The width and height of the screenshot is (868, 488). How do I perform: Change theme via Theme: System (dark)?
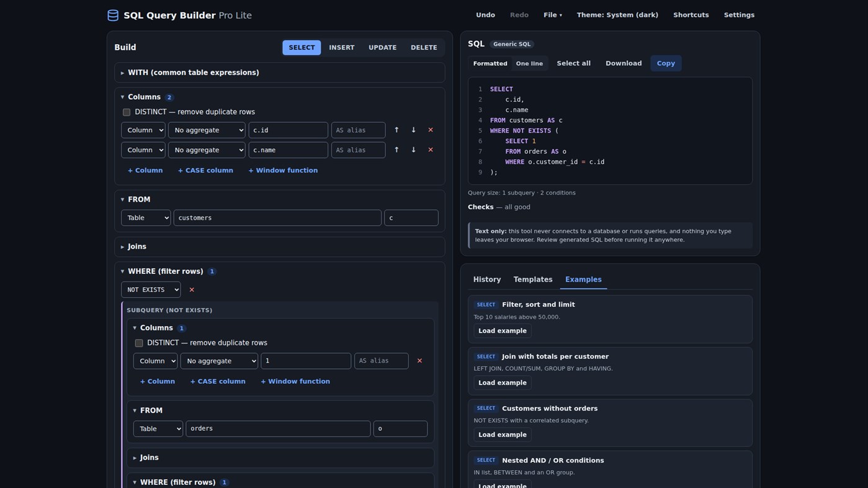617,15
